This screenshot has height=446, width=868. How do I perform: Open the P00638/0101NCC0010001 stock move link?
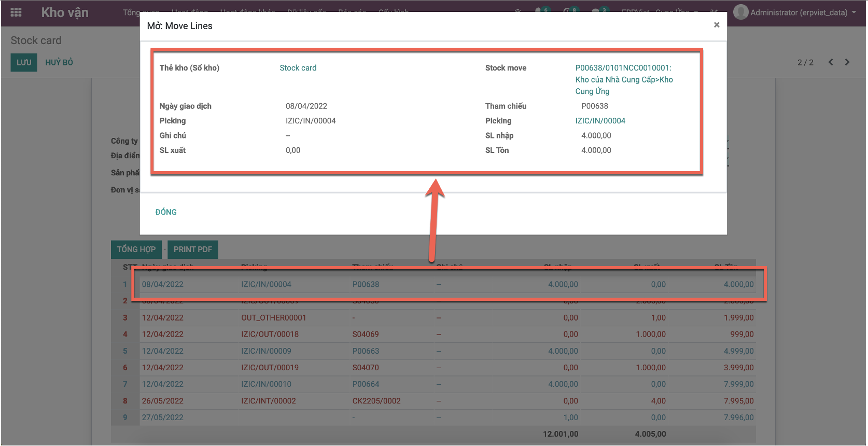(x=623, y=68)
